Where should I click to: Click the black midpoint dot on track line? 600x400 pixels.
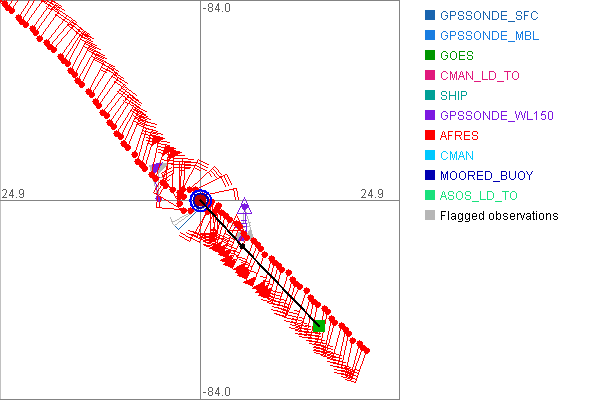pyautogui.click(x=241, y=245)
